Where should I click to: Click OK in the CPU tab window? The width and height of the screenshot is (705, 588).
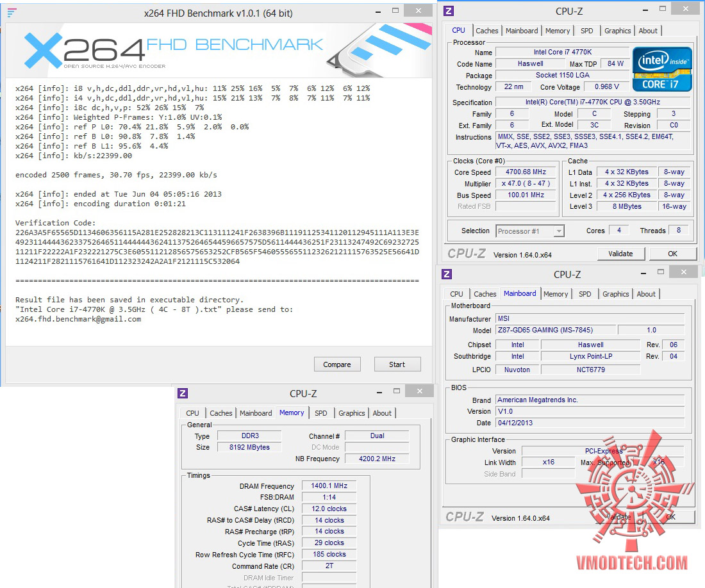[672, 254]
